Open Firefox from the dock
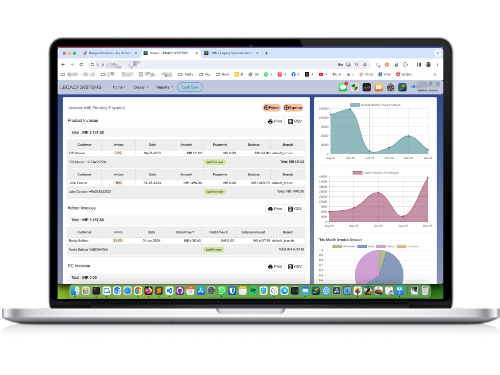This screenshot has height=375, width=500. [148, 291]
